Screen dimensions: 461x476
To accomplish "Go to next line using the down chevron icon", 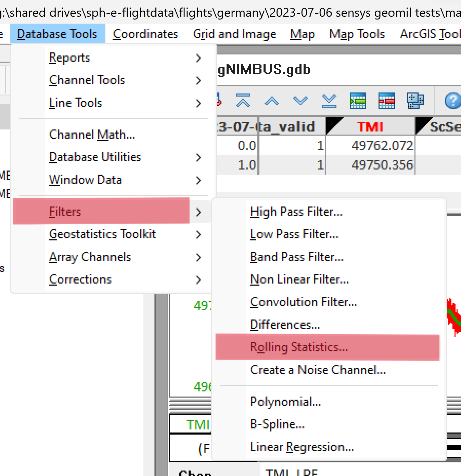I will (x=300, y=101).
